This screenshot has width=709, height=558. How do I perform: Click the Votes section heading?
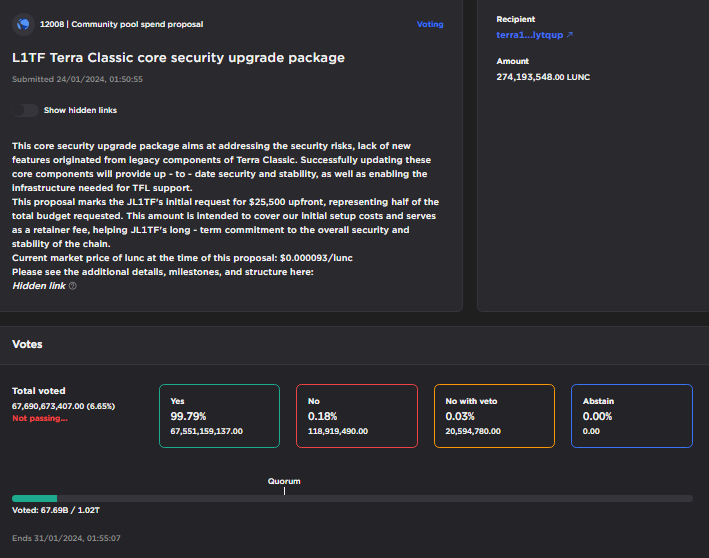coord(27,345)
